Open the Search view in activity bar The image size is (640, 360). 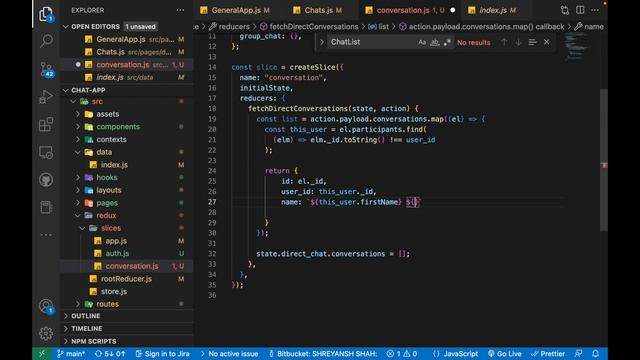click(x=46, y=40)
